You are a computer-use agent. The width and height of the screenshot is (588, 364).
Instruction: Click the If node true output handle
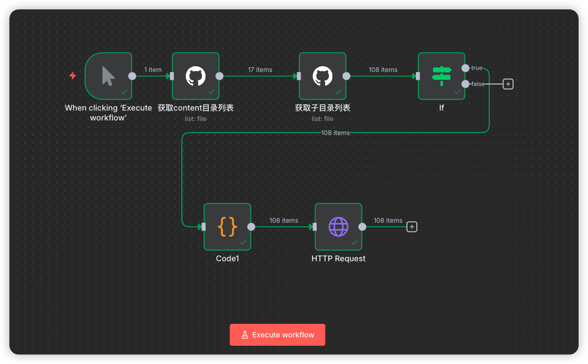pos(465,68)
